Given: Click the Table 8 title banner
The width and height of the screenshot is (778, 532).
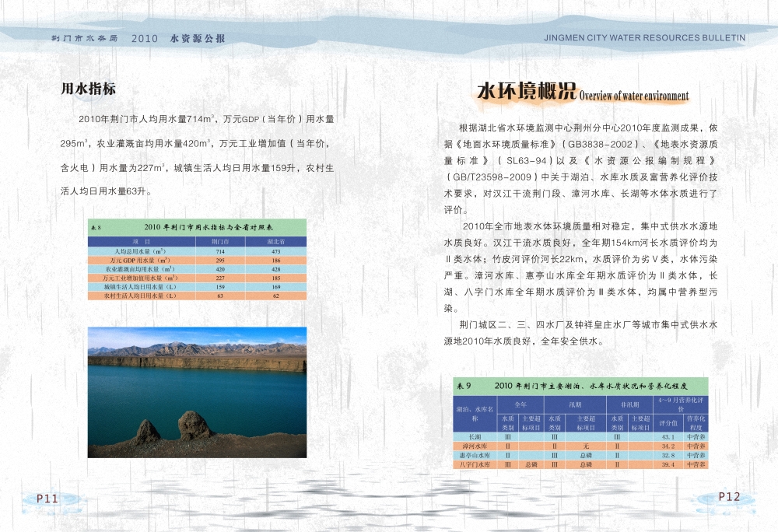Looking at the screenshot, I should pos(197,227).
